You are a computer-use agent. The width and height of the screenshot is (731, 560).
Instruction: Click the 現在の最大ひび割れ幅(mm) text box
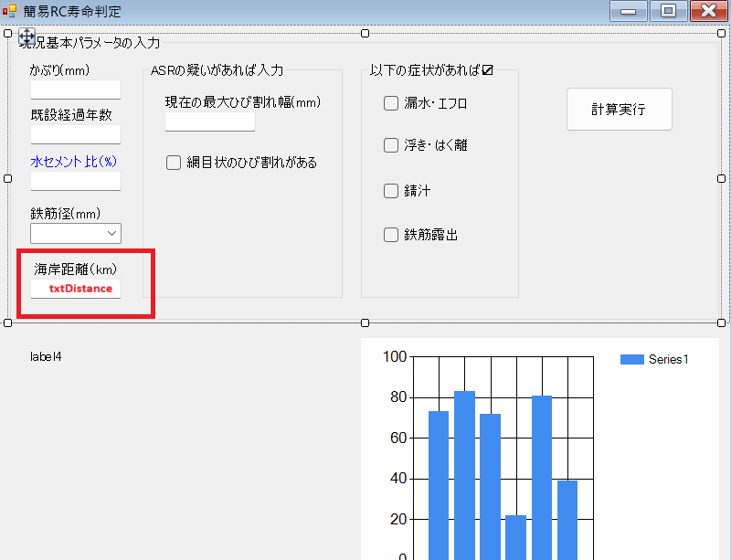(209, 122)
